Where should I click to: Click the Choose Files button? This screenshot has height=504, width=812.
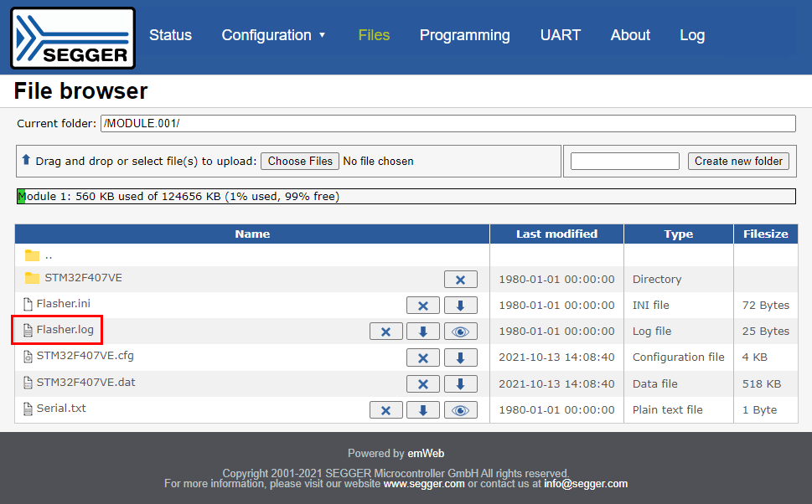click(x=300, y=161)
